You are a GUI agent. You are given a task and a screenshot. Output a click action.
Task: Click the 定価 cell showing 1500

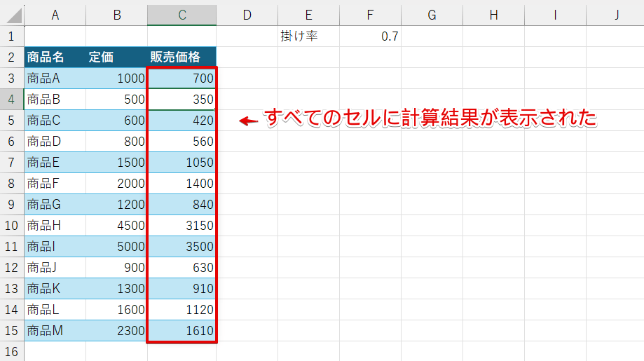pyautogui.click(x=116, y=162)
